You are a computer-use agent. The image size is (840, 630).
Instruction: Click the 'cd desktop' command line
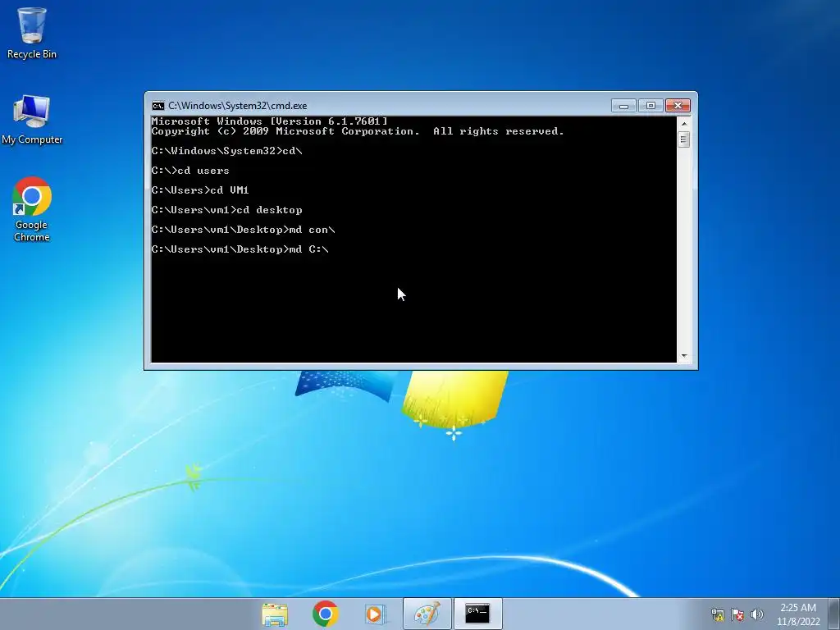(226, 210)
